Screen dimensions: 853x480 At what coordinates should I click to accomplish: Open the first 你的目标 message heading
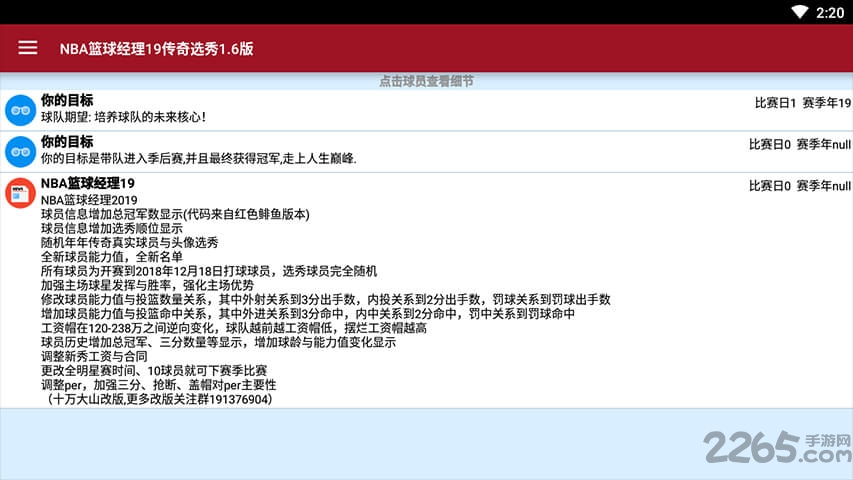[x=67, y=101]
